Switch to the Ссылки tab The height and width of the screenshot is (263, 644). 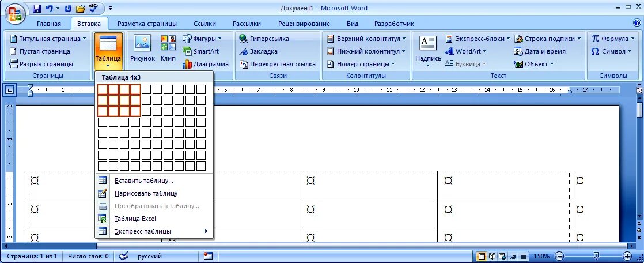tap(204, 24)
